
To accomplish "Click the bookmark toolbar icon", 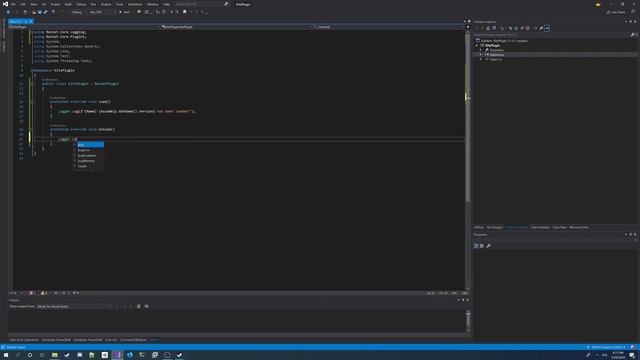I will [x=184, y=12].
